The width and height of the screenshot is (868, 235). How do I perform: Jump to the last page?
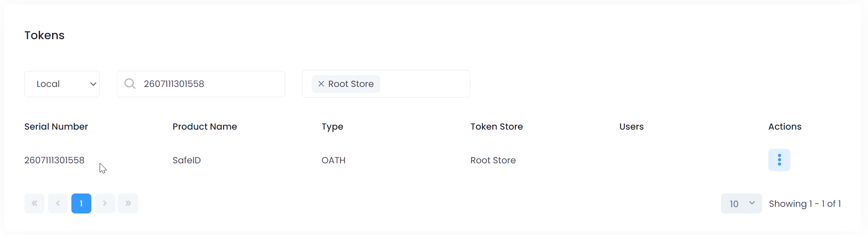click(128, 203)
